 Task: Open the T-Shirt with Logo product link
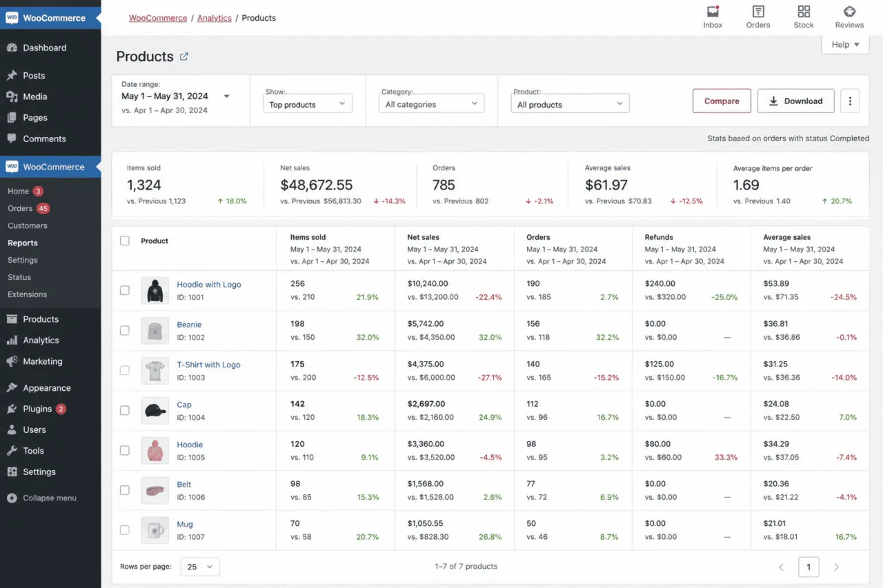[x=208, y=365]
